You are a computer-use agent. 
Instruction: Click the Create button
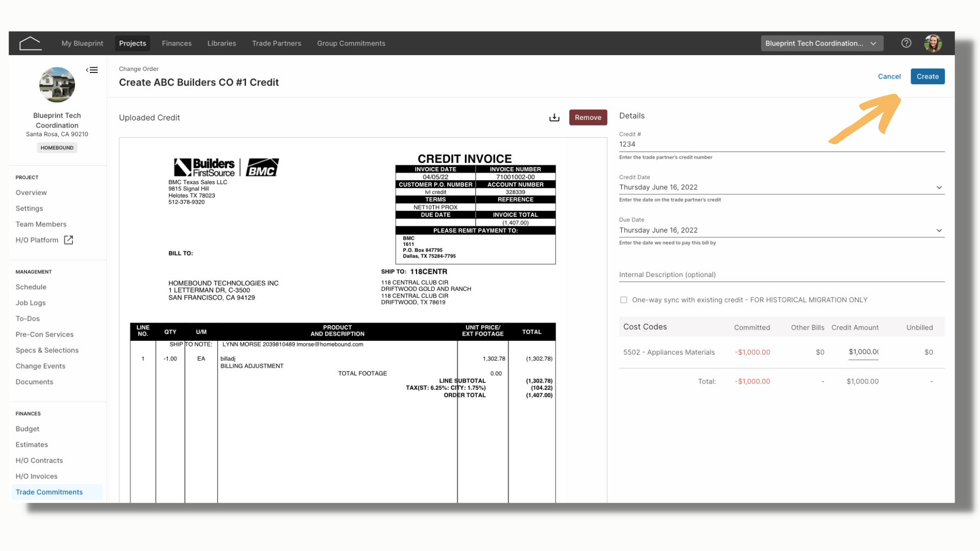click(x=927, y=77)
